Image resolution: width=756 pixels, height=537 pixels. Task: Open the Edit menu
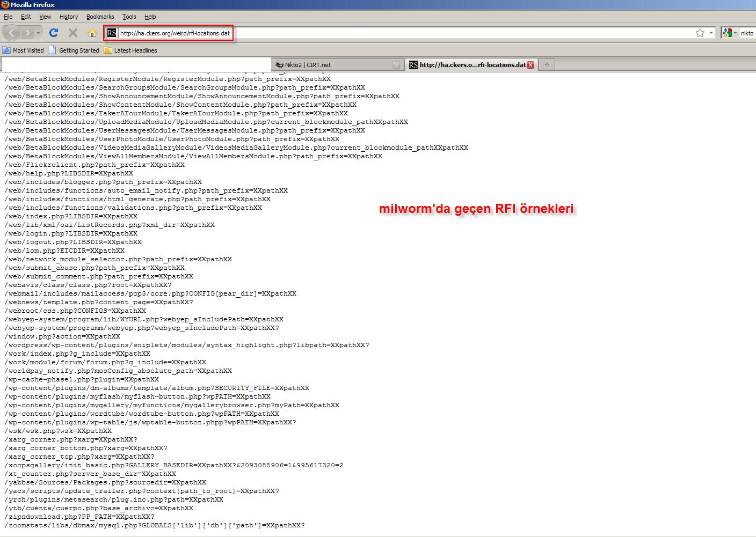pos(26,17)
